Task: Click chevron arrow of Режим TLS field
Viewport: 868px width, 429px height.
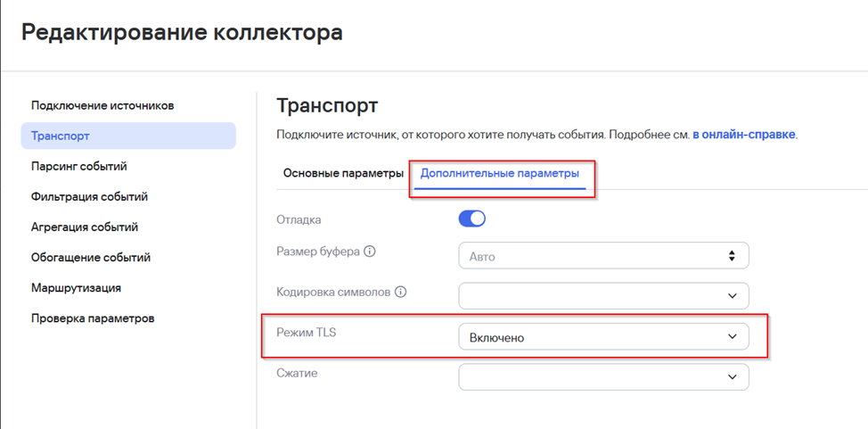Action: click(x=732, y=337)
